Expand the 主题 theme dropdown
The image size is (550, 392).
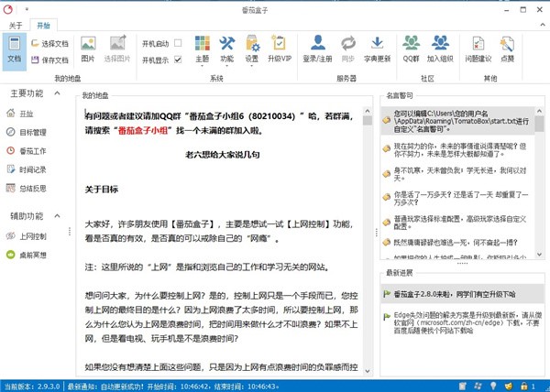203,50
